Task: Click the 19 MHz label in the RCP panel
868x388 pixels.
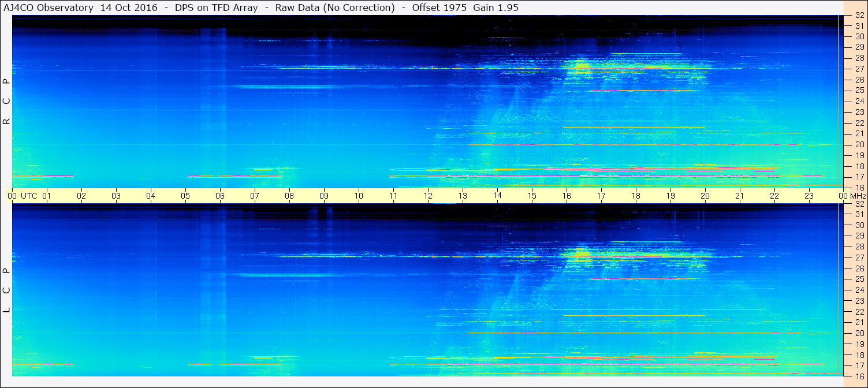Action: (859, 155)
